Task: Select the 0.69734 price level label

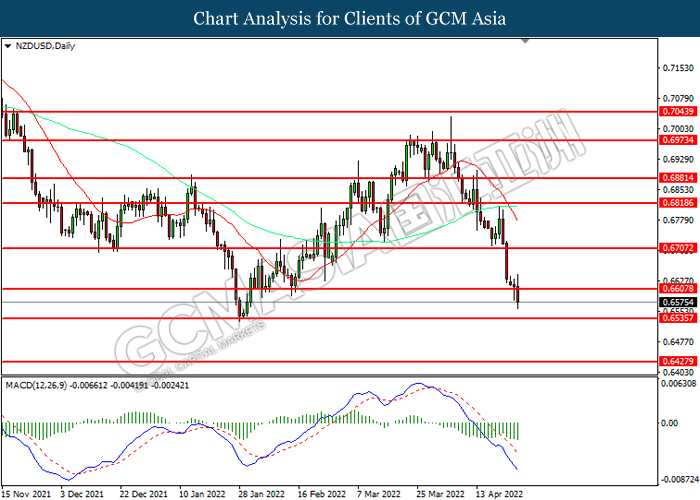Action: coord(678,140)
